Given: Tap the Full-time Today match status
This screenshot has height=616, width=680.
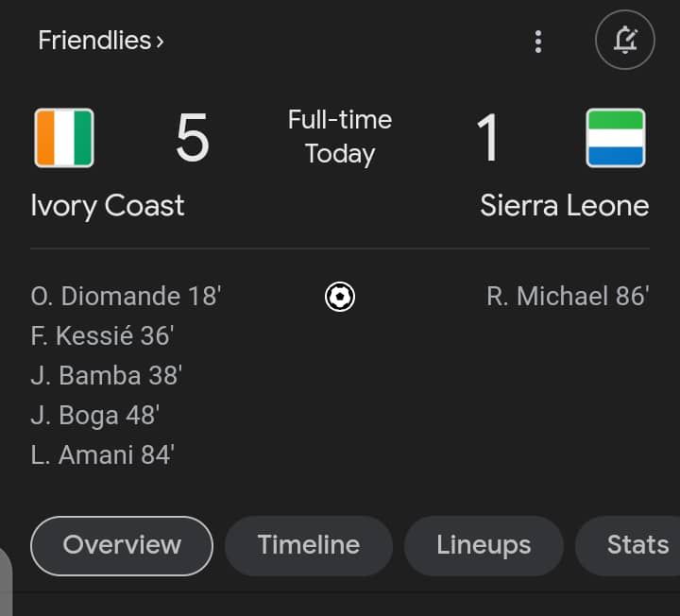Looking at the screenshot, I should tap(340, 137).
